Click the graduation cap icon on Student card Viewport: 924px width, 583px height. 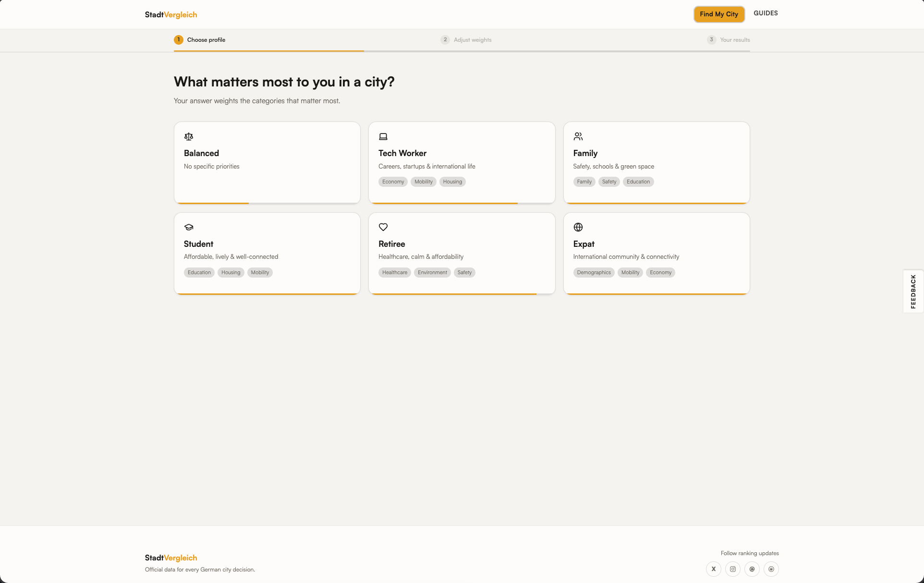189,227
